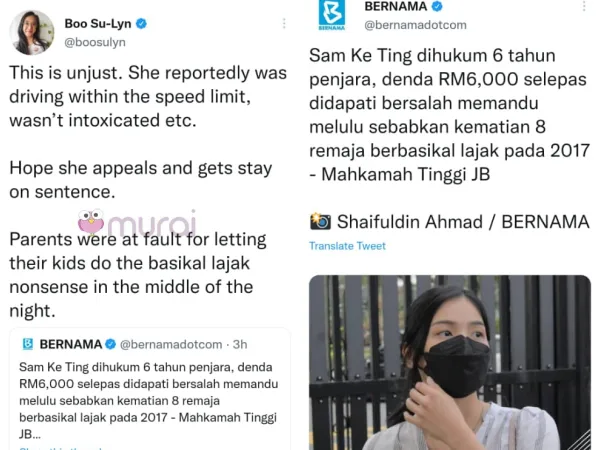Open the @boosulyn handle
Viewport: 600px width, 450px height.
pos(95,42)
